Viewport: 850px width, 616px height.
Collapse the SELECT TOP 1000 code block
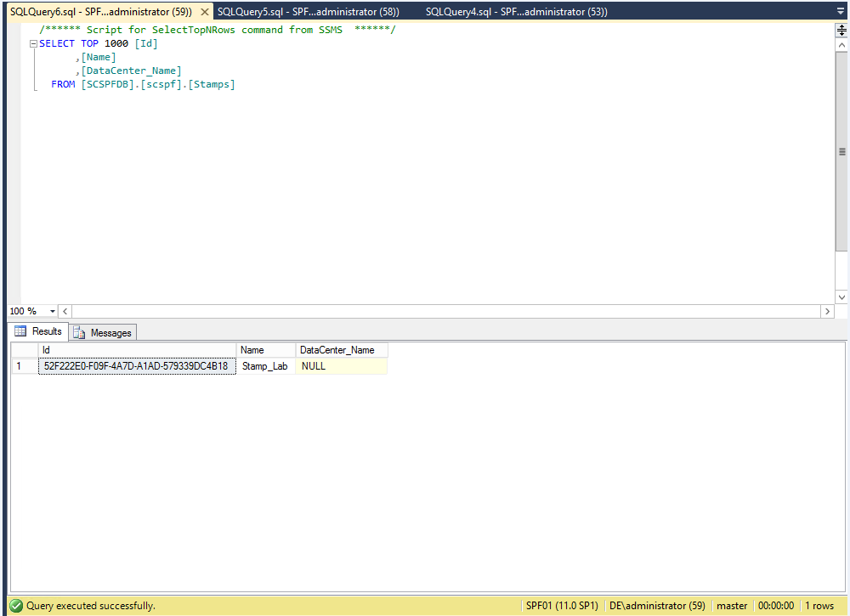[x=33, y=43]
